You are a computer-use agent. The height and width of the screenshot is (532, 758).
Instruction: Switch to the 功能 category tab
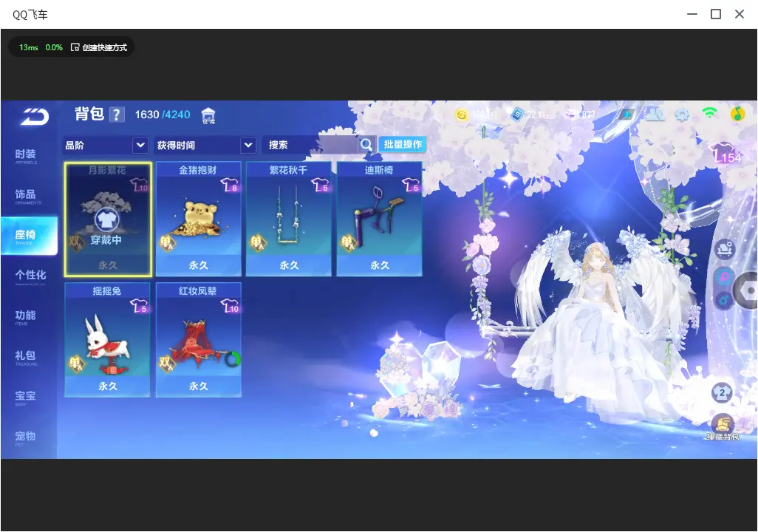(26, 316)
